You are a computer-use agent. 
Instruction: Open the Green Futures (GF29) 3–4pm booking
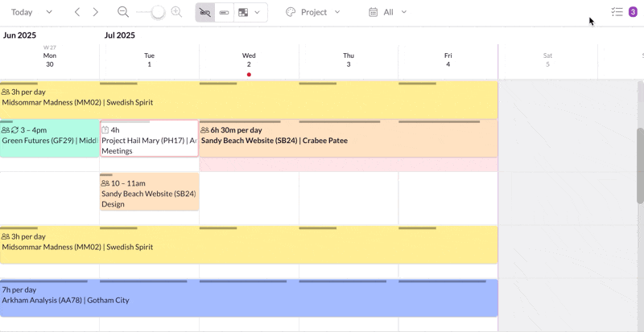tap(50, 138)
